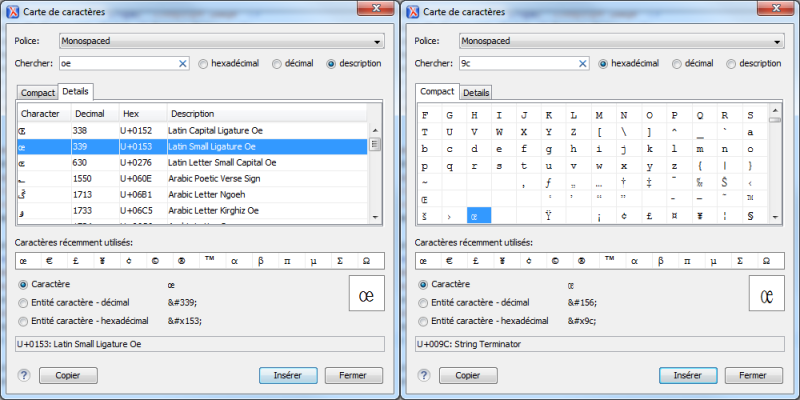Select row 'Arabic Letter Ngoeh'
Screen dimensions: 800x400
[x=192, y=195]
